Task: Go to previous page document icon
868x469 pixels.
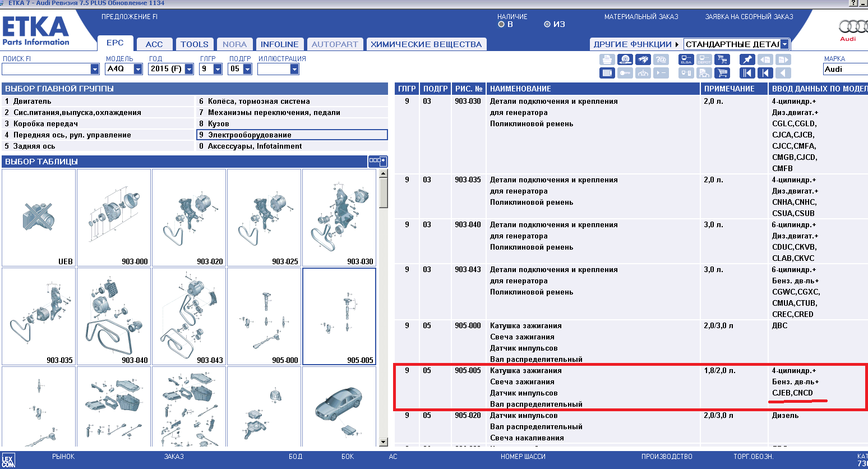Action: coord(765,59)
